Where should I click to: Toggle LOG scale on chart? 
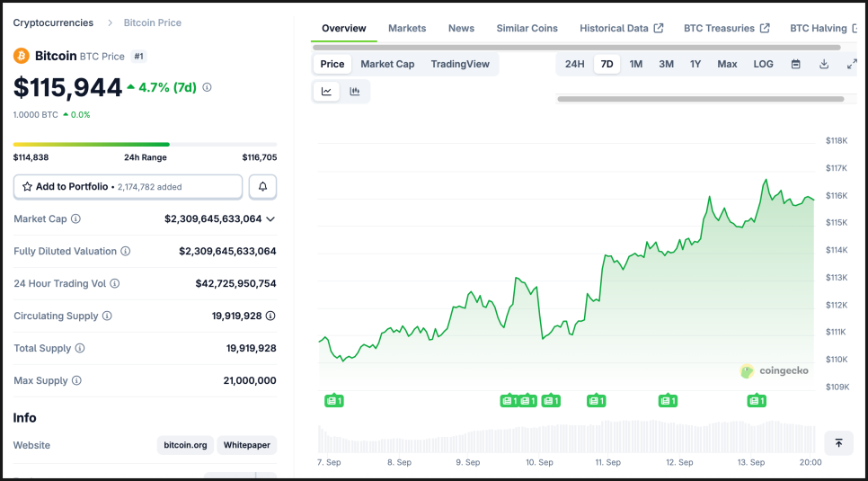(x=763, y=64)
